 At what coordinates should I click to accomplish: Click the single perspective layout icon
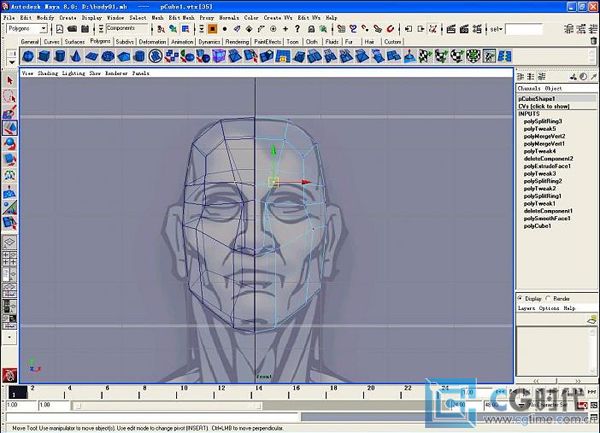[9, 242]
